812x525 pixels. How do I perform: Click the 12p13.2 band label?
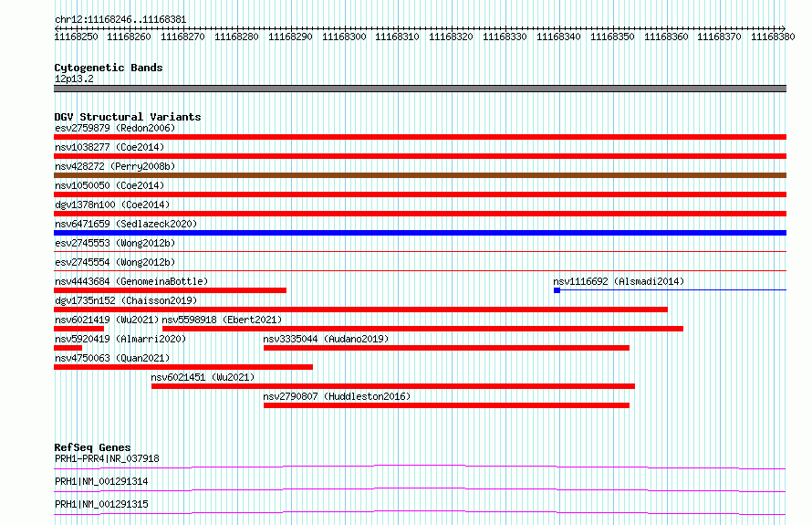point(74,79)
